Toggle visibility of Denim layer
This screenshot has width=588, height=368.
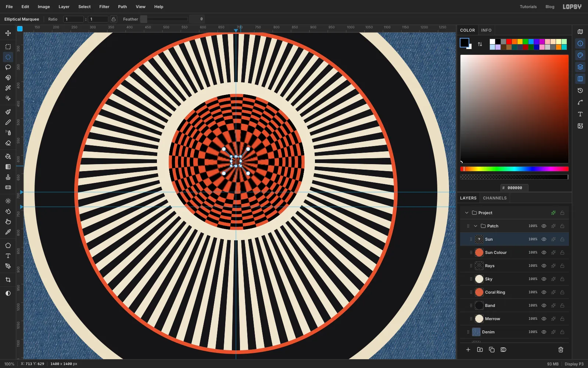point(544,332)
